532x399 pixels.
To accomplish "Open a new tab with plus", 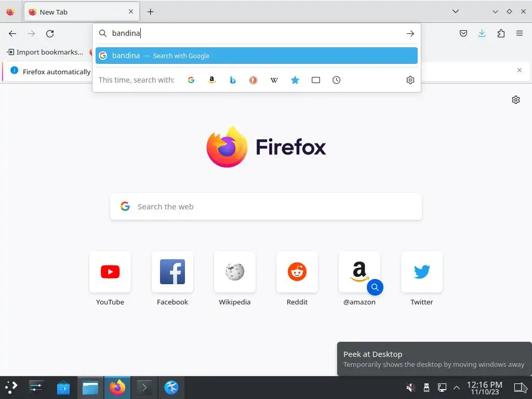I will pos(150,12).
